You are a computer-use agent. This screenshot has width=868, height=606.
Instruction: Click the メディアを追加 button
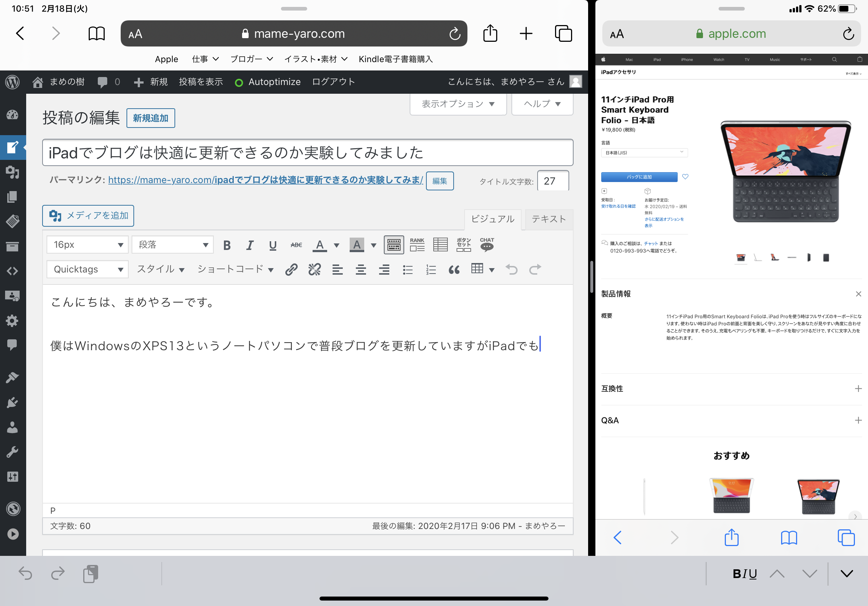(x=88, y=216)
